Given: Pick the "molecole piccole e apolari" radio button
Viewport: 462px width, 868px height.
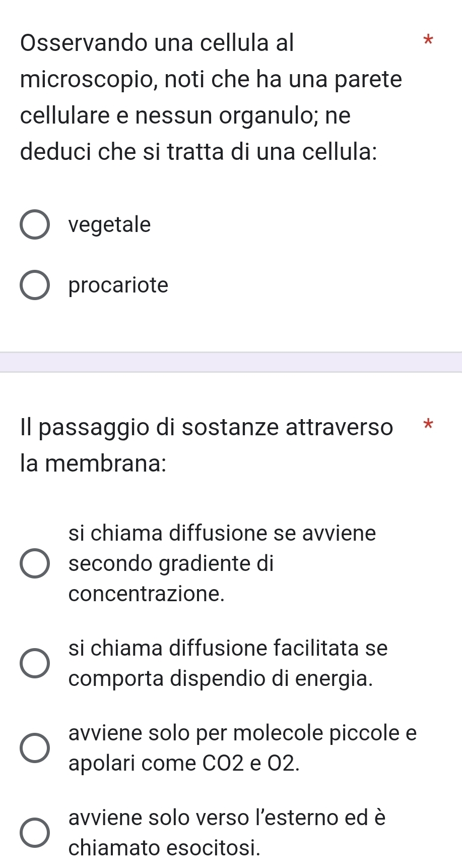Looking at the screenshot, I should [x=35, y=748].
